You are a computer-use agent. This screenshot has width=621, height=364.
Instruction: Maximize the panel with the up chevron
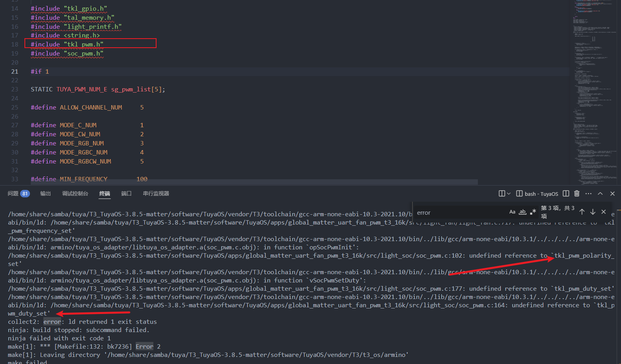tap(600, 193)
